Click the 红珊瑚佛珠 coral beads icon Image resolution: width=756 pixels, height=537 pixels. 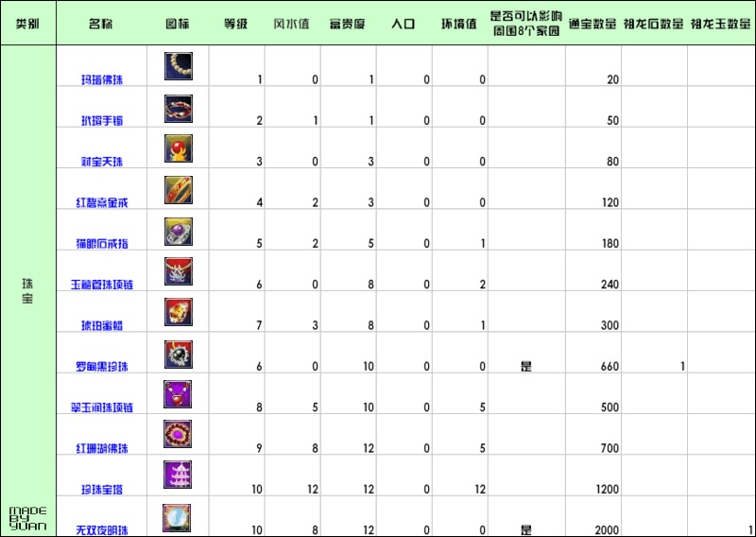coord(178,434)
